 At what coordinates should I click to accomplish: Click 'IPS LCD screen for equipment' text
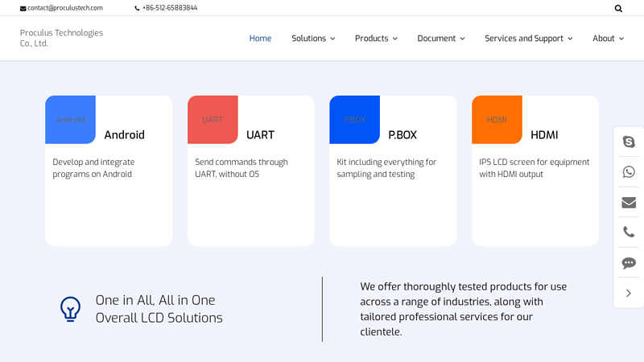[x=535, y=168]
